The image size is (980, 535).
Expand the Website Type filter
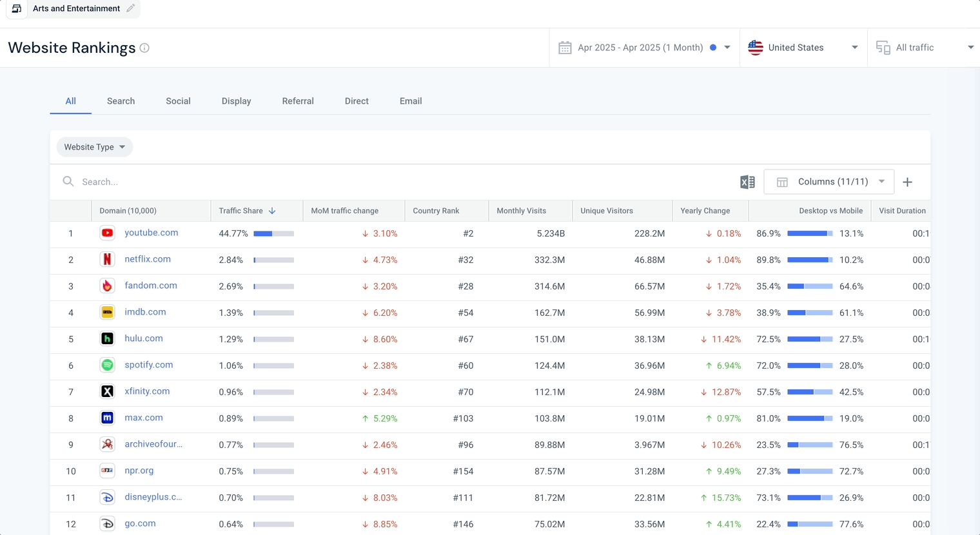(x=95, y=147)
